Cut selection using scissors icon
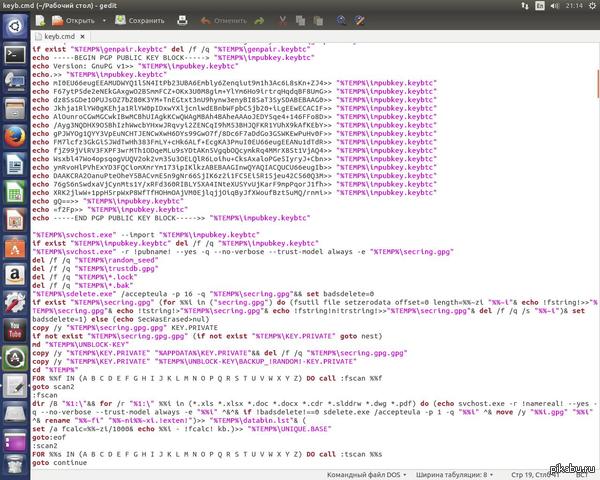 283,21
